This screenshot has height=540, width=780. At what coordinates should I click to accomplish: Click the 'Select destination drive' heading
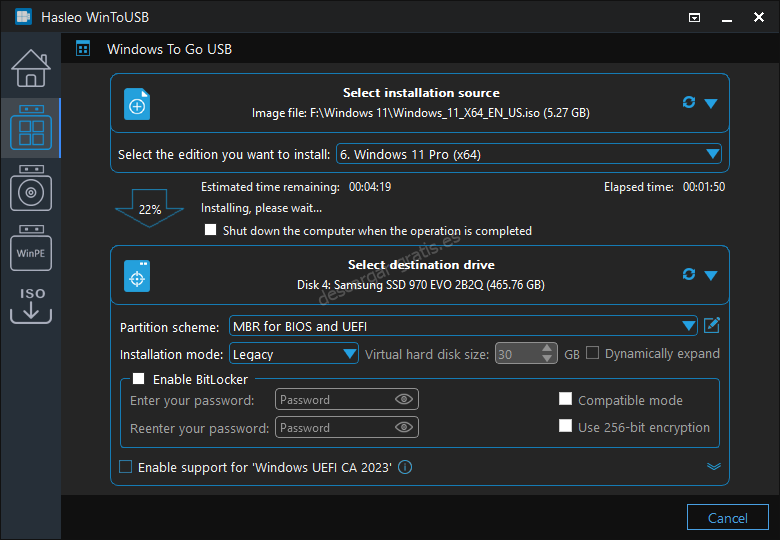(x=421, y=265)
